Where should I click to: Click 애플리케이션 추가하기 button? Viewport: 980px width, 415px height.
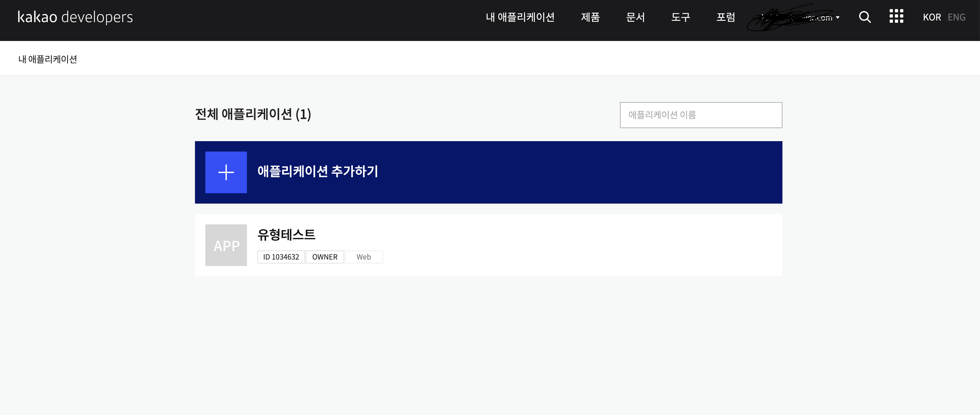pyautogui.click(x=318, y=171)
